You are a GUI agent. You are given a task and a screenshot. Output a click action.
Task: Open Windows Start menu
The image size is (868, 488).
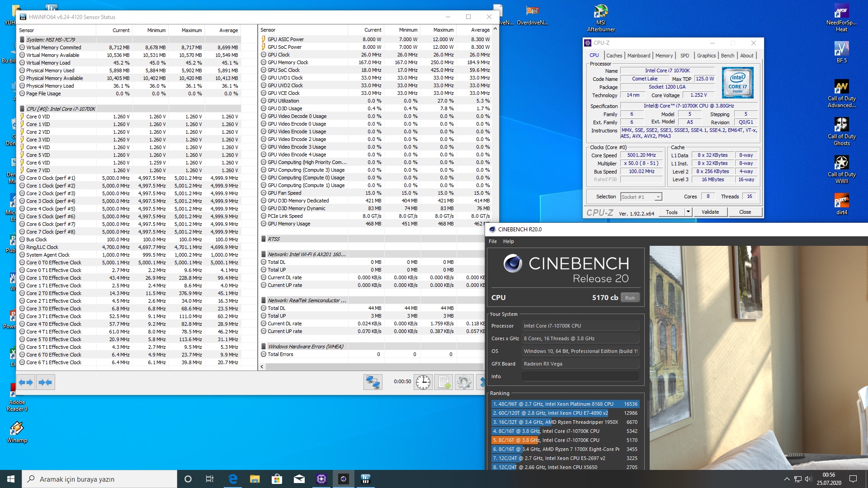click(11, 479)
